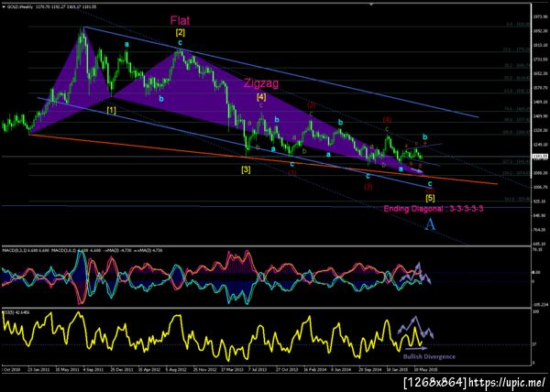The image size is (550, 392).
Task: Click the 764.30 price axis label
Action: 538,230
